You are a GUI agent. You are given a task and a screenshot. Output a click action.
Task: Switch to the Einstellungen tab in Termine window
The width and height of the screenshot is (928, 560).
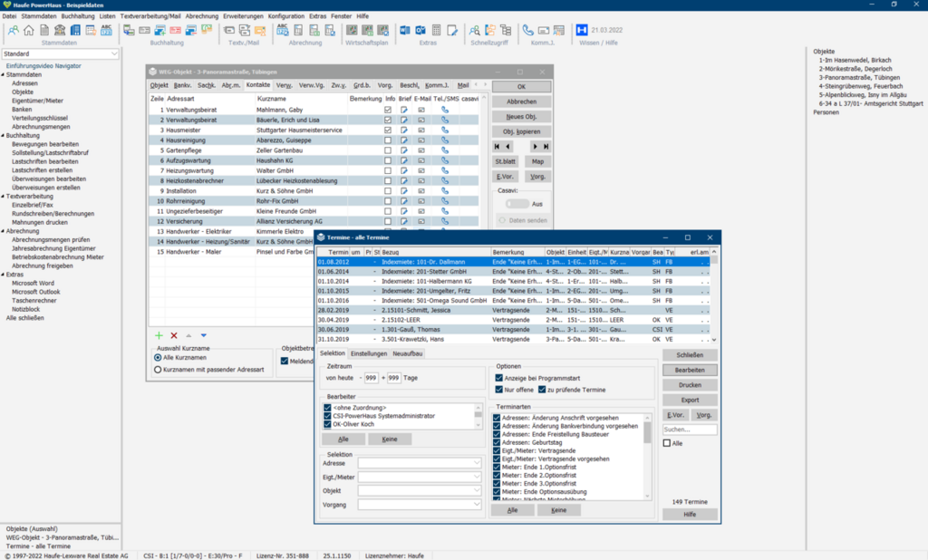369,353
